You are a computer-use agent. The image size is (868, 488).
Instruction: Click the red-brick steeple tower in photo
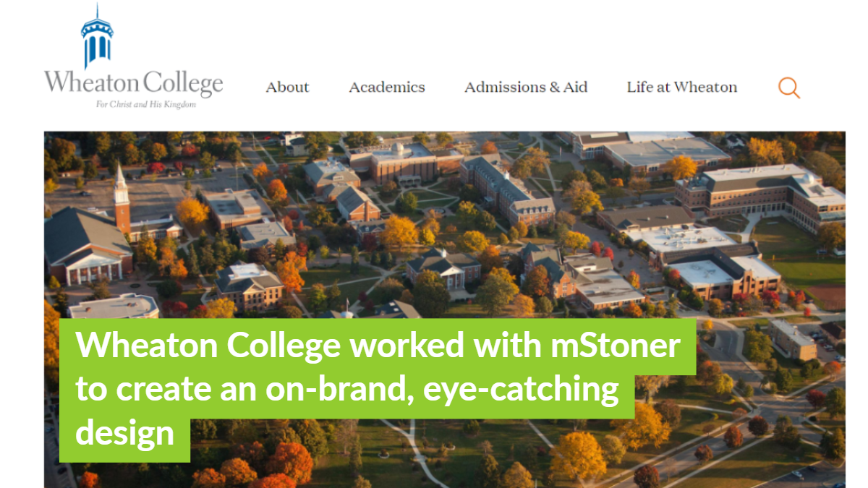pyautogui.click(x=122, y=201)
